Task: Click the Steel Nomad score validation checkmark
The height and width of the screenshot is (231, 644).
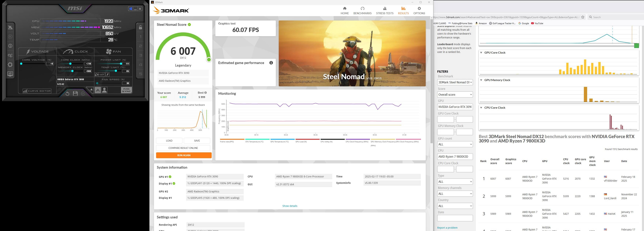Action: tap(189, 25)
